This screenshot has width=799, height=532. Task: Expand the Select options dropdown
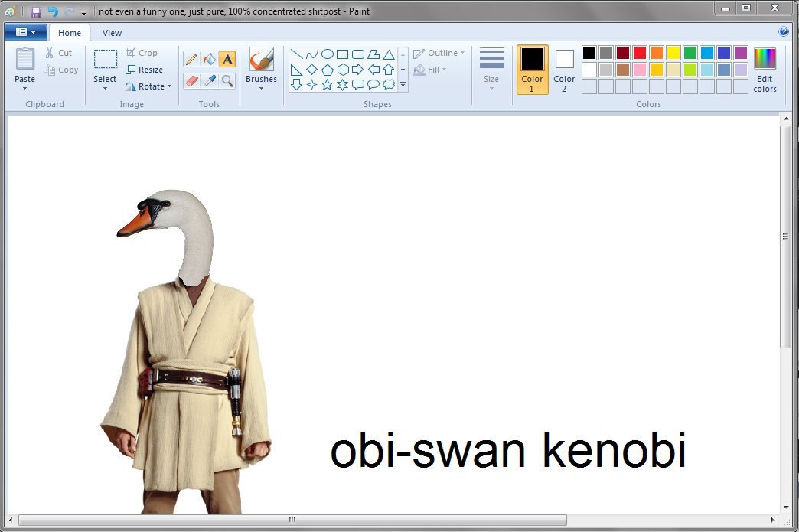pyautogui.click(x=105, y=89)
